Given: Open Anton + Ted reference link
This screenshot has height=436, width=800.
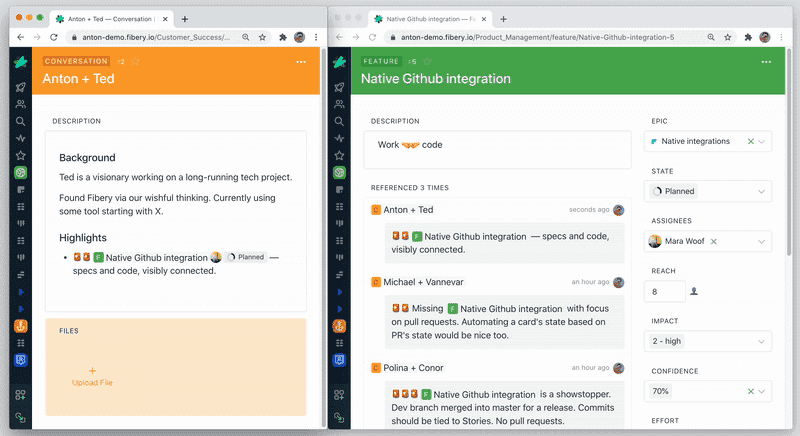Looking at the screenshot, I should click(x=408, y=210).
